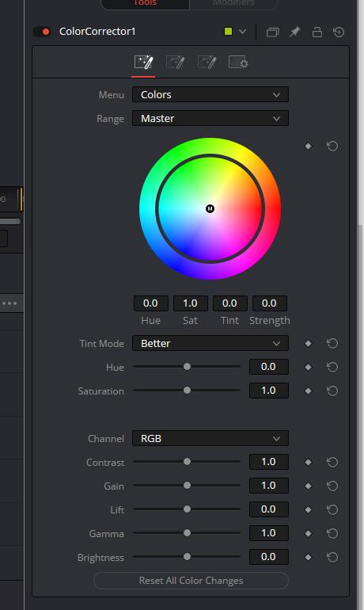Viewport: 364px width, 610px height.
Task: Click the Gamma slider handle
Action: (187, 533)
